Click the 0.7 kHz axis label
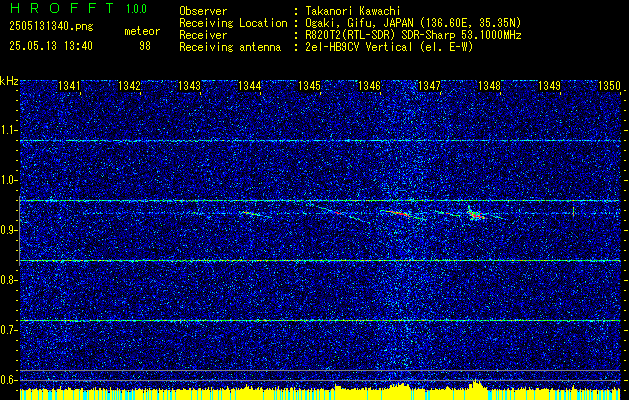The image size is (629, 400). point(9,330)
